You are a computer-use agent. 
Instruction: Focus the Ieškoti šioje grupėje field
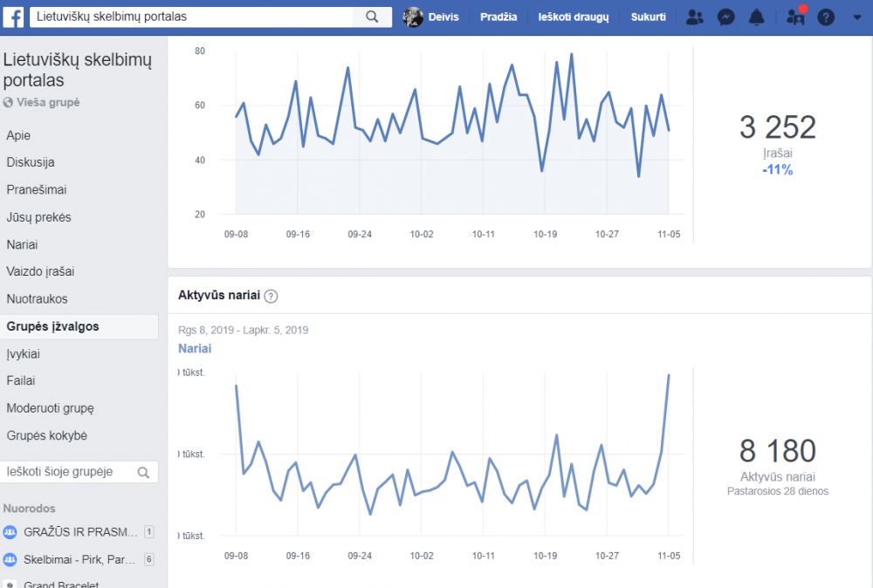tap(79, 472)
